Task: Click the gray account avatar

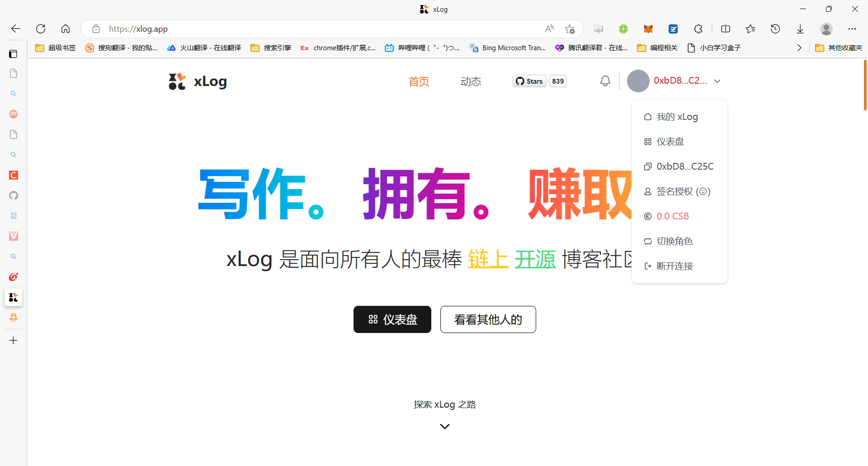Action: 638,81
